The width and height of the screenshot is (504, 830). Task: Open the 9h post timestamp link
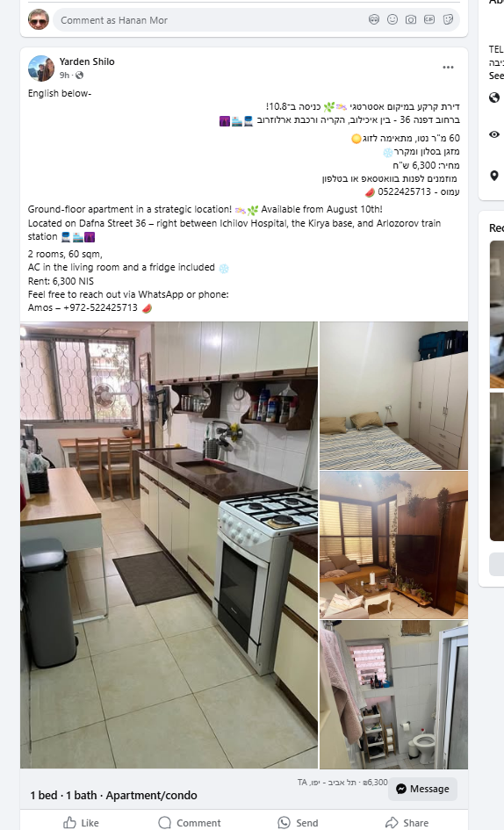(x=64, y=76)
